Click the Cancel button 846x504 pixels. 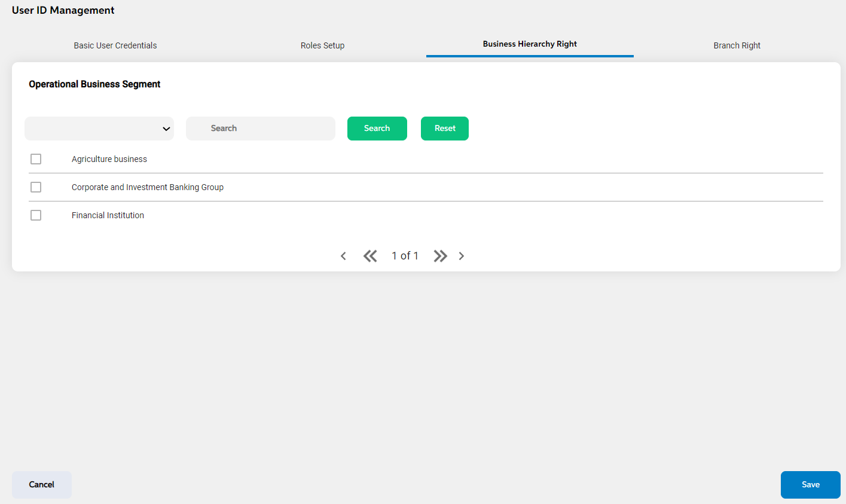click(x=42, y=485)
